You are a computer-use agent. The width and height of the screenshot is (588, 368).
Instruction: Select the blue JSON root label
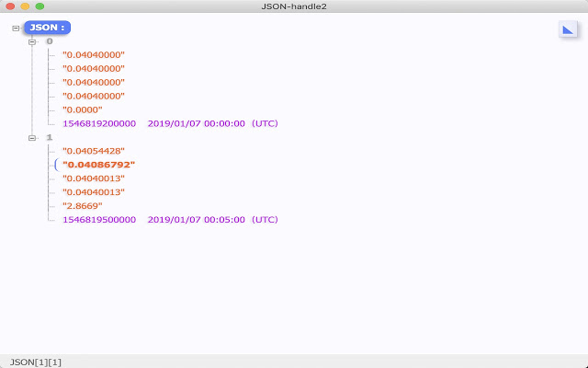pos(45,28)
